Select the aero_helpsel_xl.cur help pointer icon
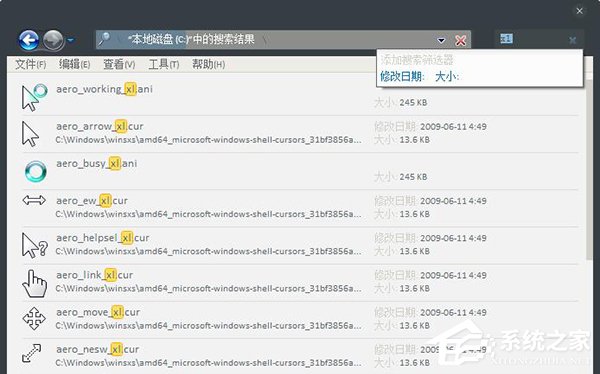 click(35, 245)
